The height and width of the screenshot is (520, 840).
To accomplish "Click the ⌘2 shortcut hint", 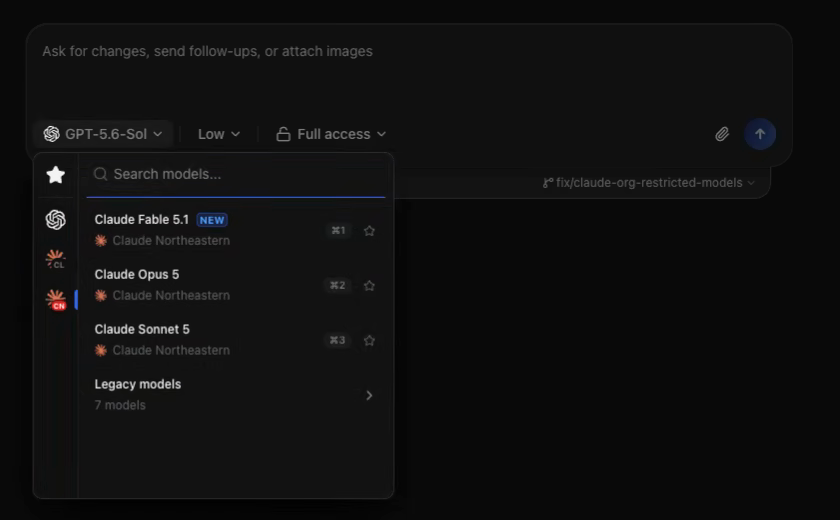I will click(x=338, y=285).
